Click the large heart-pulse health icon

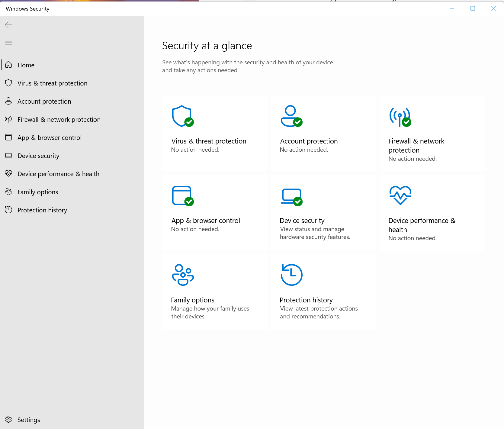click(x=400, y=195)
